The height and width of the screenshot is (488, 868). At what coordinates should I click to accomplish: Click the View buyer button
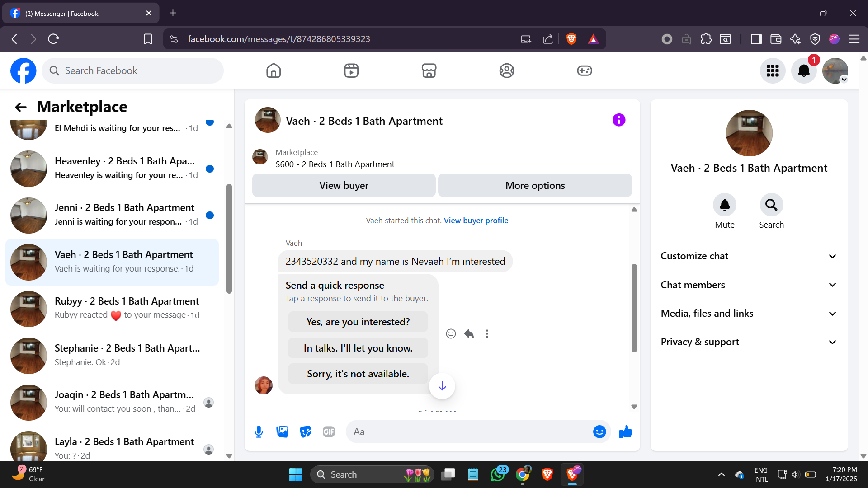pos(344,186)
